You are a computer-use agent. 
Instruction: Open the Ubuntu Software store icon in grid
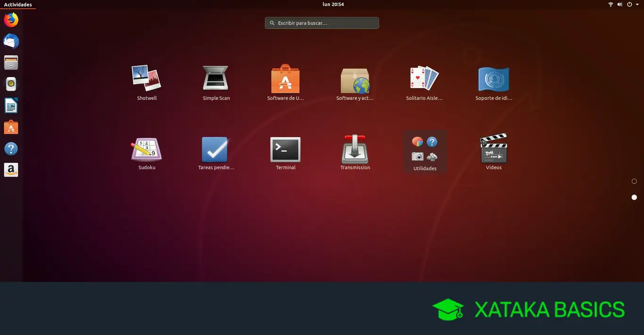[x=285, y=82]
